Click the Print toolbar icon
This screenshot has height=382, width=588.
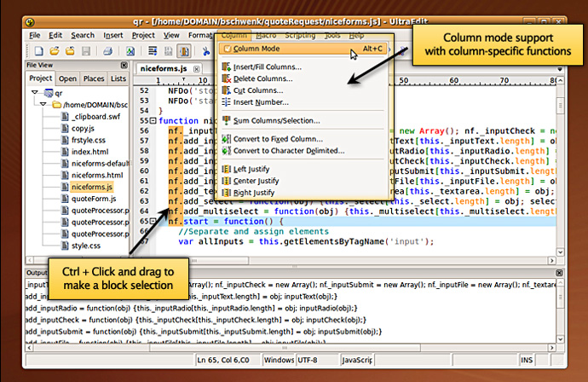pyautogui.click(x=107, y=52)
